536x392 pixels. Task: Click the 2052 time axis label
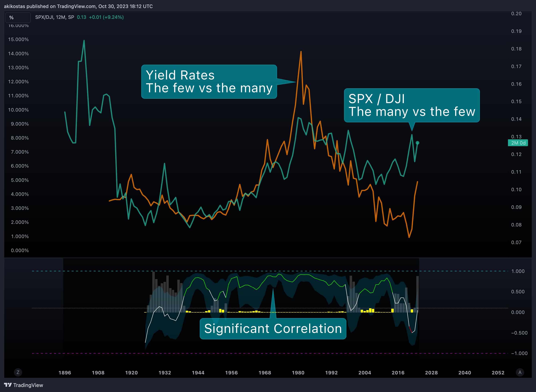498,373
